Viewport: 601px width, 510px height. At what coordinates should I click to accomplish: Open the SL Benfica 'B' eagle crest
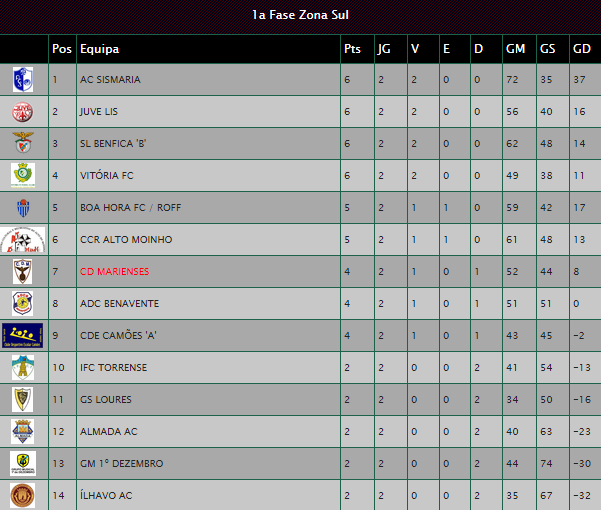click(x=23, y=143)
